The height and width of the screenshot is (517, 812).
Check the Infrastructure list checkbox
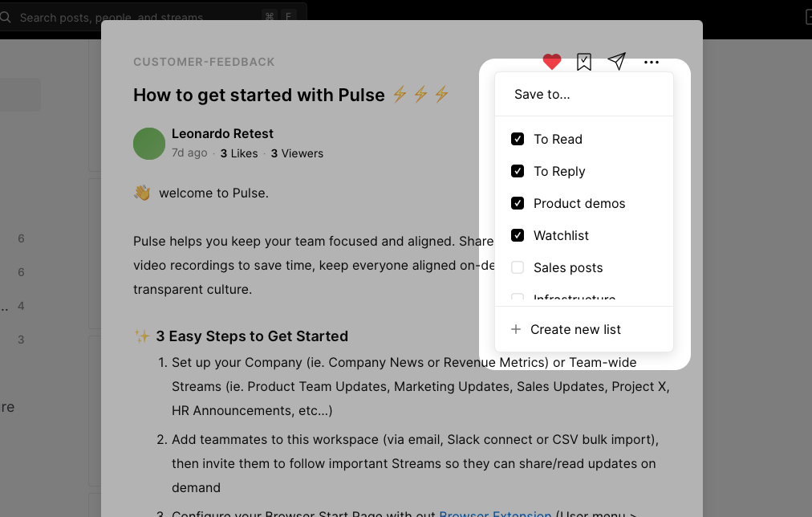tap(518, 299)
